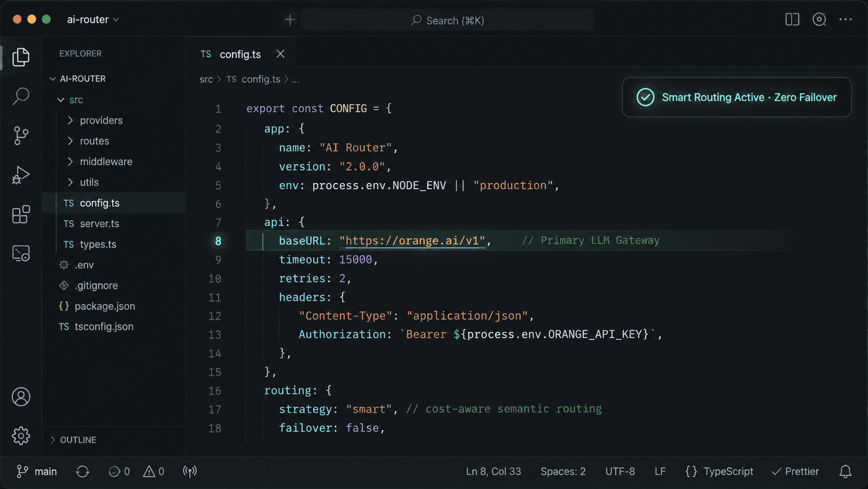Screen dimensions: 868x489
Task: Click the breadcrumb ellipsis segment
Action: 295,80
